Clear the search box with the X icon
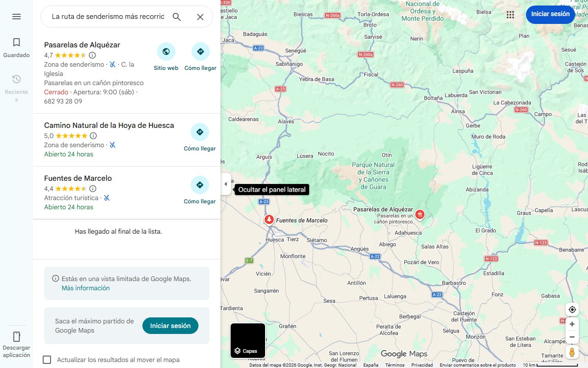This screenshot has width=588, height=368. pyautogui.click(x=200, y=16)
